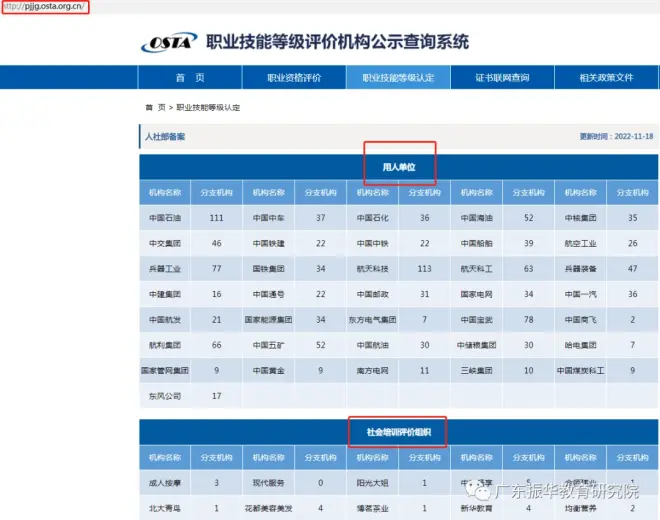
Task: Open the 中国石油 institution entry
Action: pyautogui.click(x=165, y=218)
